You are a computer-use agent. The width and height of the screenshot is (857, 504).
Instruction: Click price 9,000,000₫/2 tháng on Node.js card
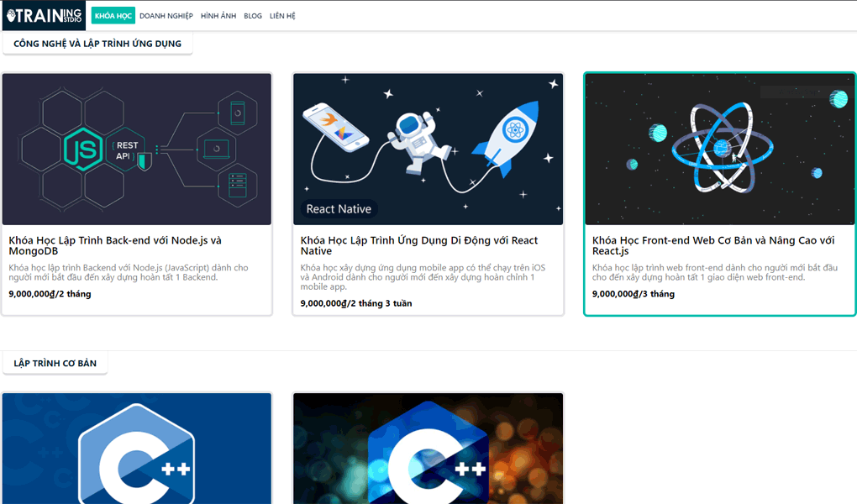tap(50, 294)
